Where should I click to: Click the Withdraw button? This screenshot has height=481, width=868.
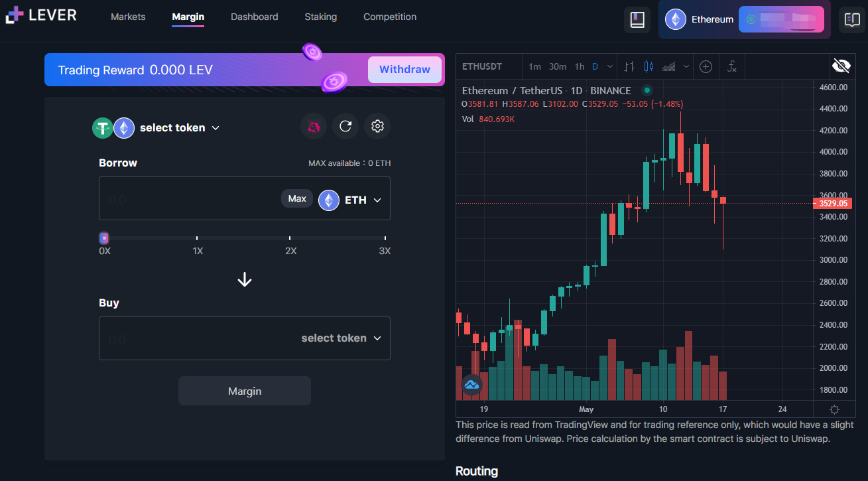tap(404, 70)
